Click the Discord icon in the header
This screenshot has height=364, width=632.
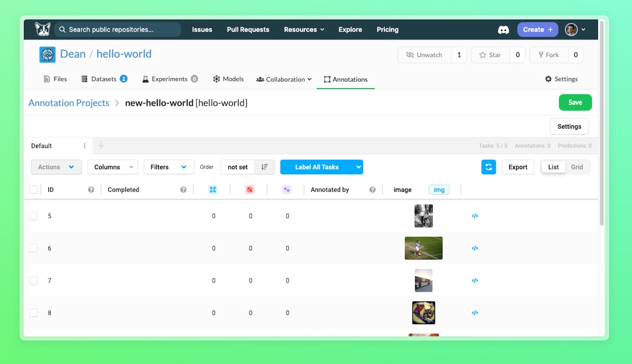[503, 30]
